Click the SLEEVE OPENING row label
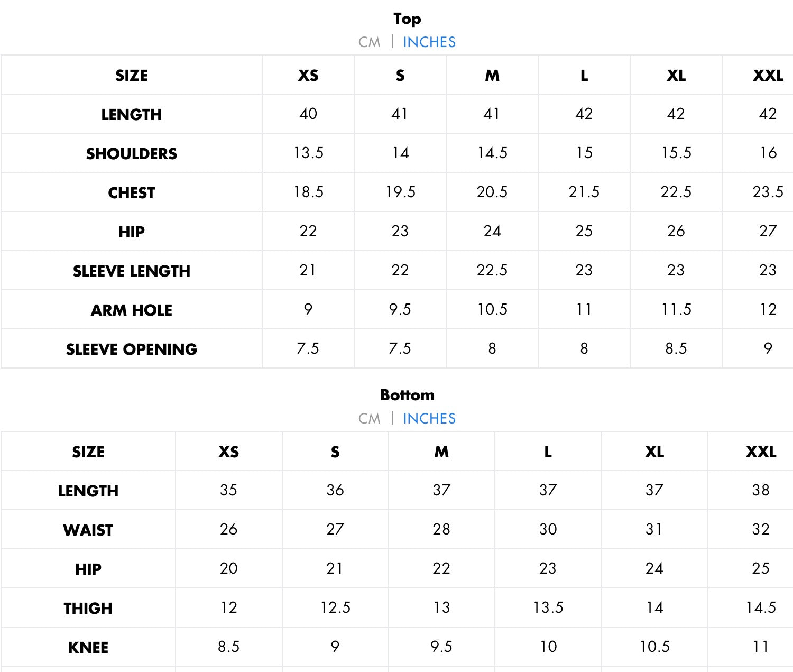This screenshot has height=672, width=793. 132,349
